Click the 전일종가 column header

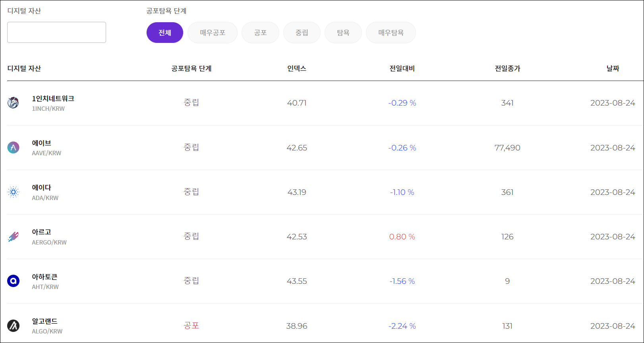click(x=507, y=68)
